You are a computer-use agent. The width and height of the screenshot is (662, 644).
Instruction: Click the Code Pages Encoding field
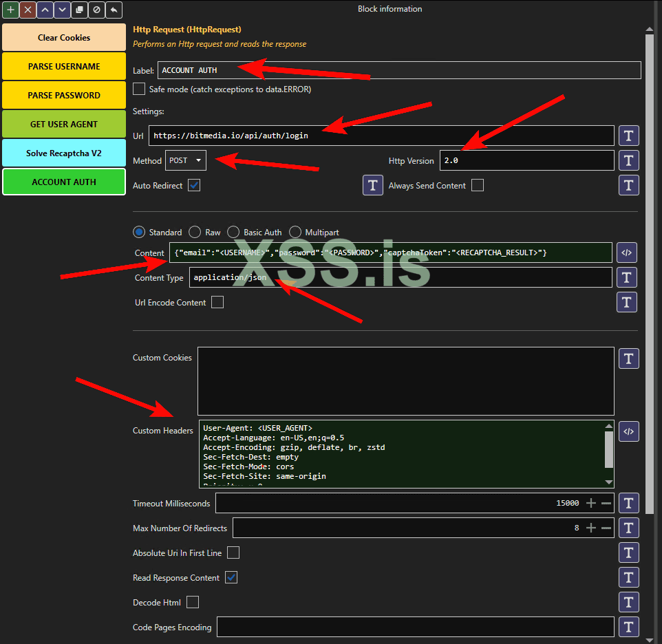point(416,627)
